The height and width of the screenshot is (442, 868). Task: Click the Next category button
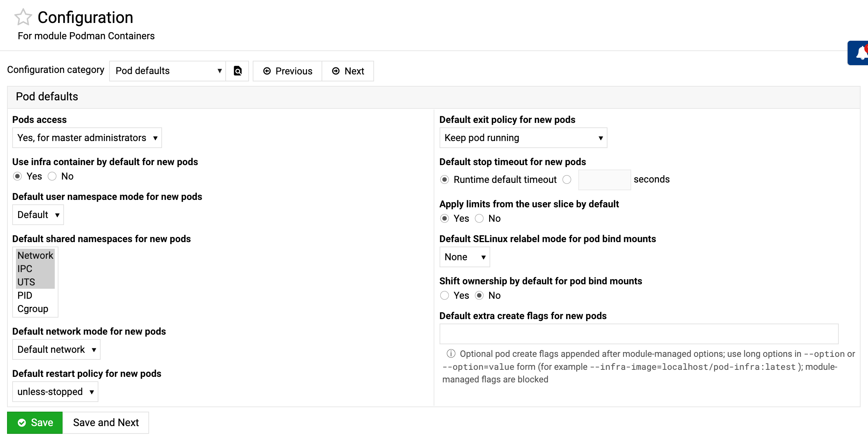[348, 71]
